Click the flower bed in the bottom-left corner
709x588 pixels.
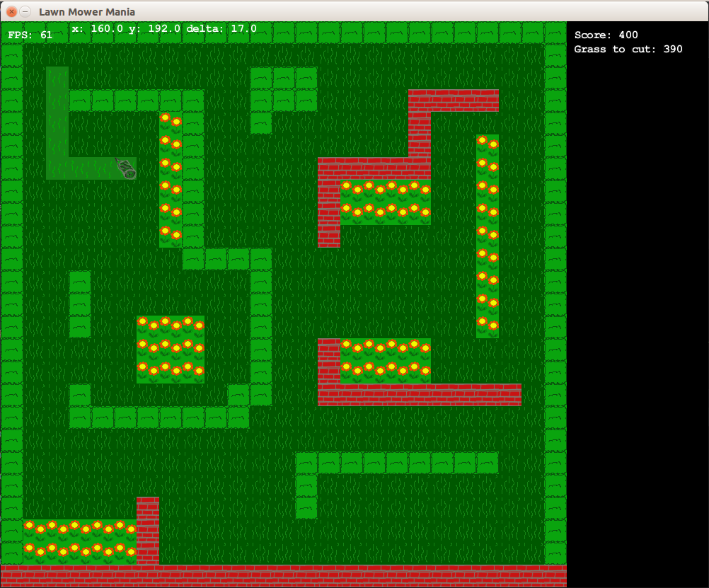[80, 541]
